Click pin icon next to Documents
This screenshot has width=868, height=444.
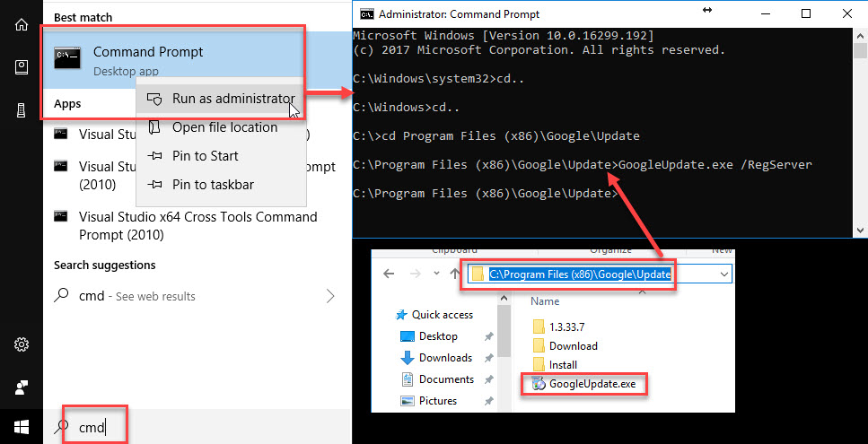[x=489, y=379]
